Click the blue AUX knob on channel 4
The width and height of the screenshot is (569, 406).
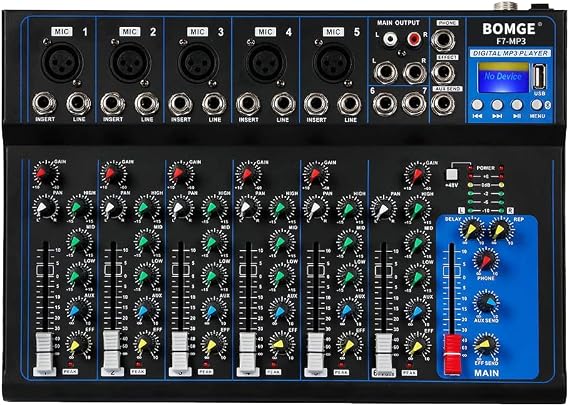click(282, 310)
